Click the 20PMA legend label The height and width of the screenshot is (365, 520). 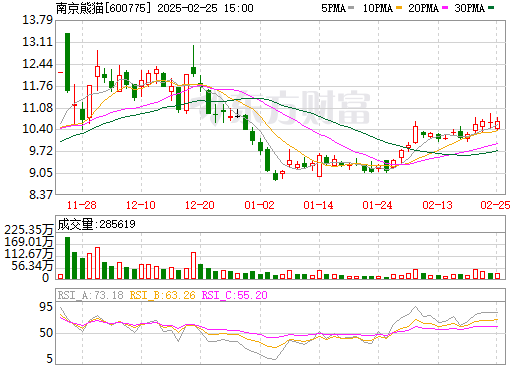[423, 8]
